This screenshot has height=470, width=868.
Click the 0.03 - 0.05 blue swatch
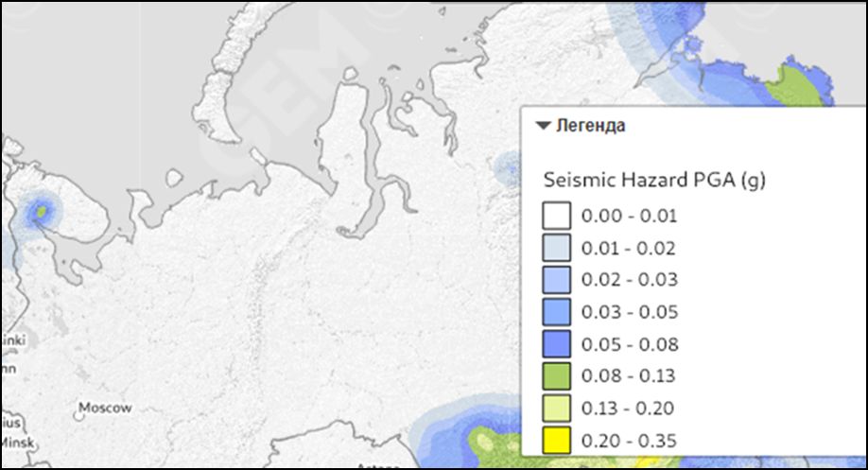coord(557,312)
